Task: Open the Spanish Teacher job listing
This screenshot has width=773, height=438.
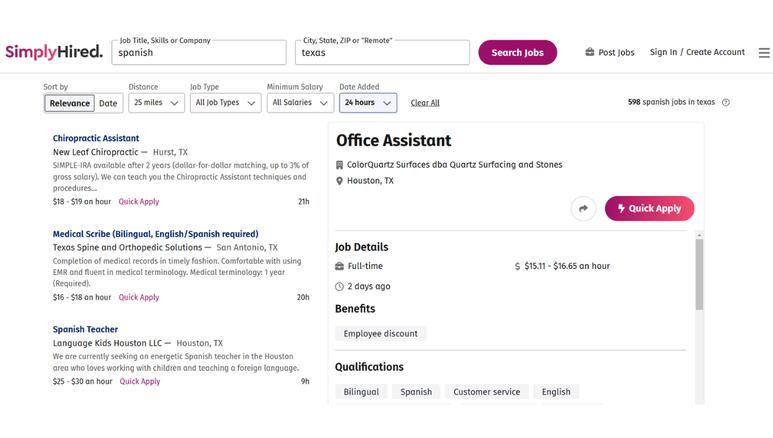Action: [x=85, y=329]
